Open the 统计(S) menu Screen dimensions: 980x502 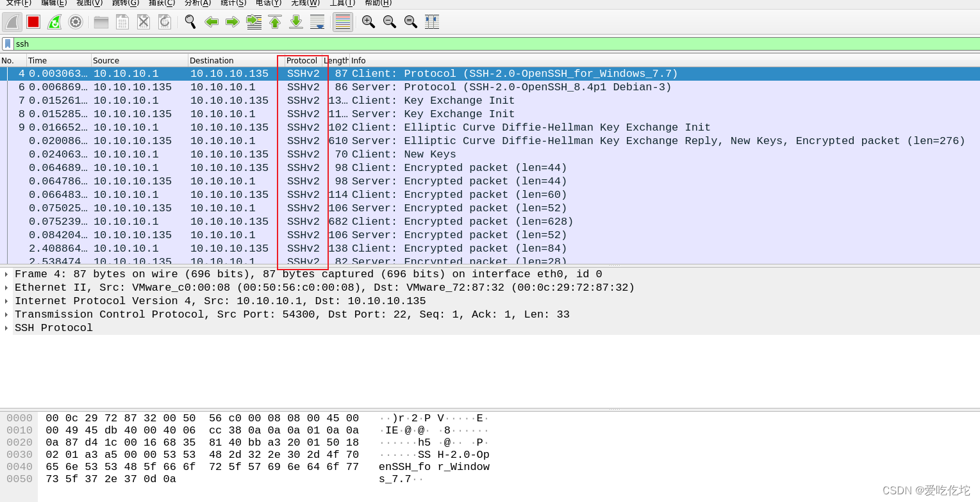(x=233, y=3)
